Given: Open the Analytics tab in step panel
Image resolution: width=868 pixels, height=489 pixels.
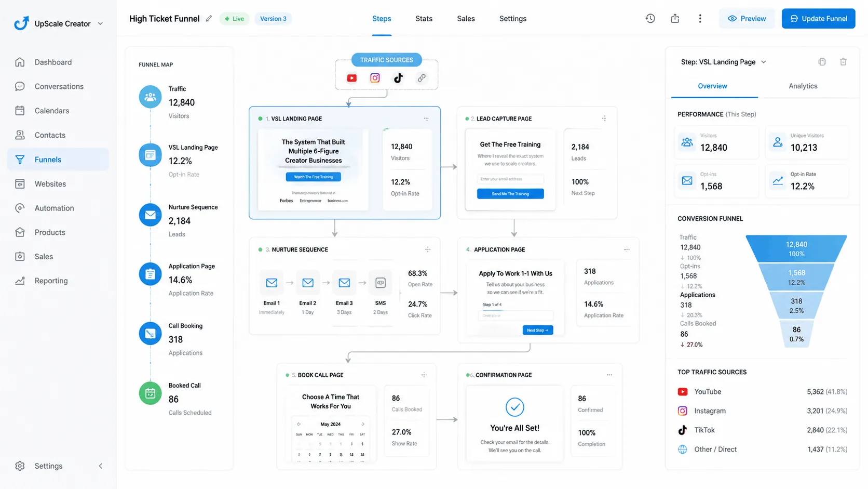Looking at the screenshot, I should pos(803,86).
